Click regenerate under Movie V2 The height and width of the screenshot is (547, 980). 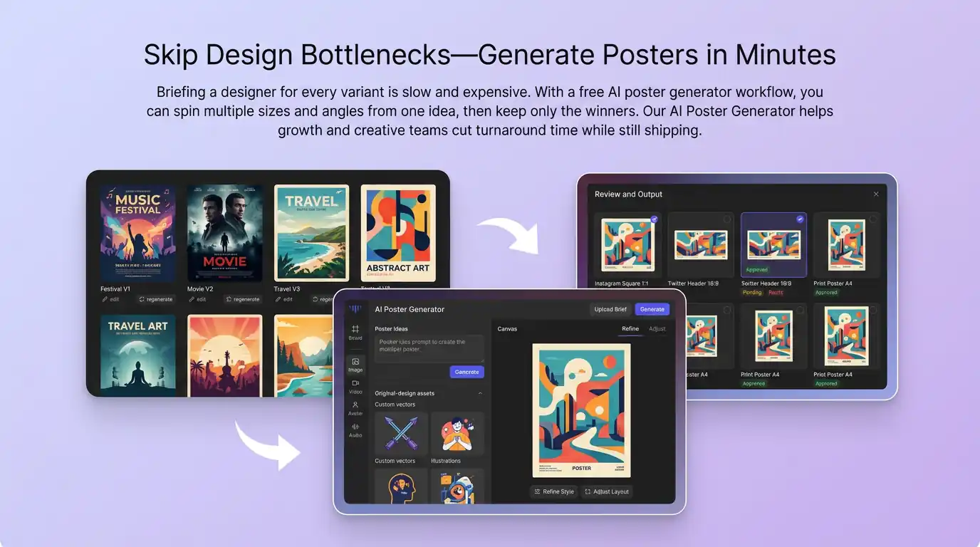pyautogui.click(x=243, y=299)
